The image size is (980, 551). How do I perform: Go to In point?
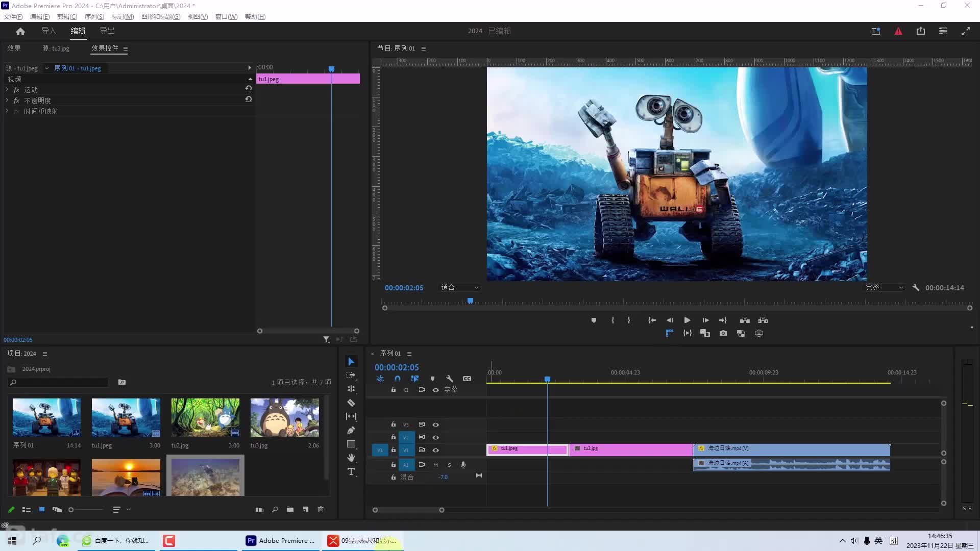click(x=652, y=320)
